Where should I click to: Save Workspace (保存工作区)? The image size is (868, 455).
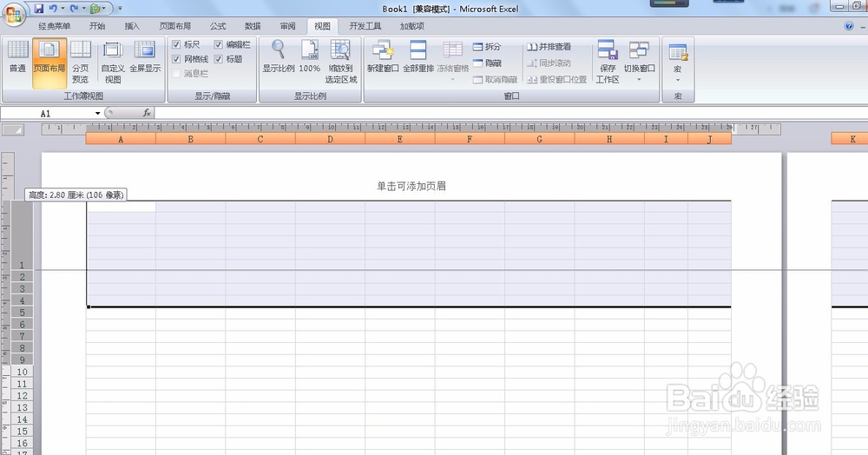click(608, 62)
